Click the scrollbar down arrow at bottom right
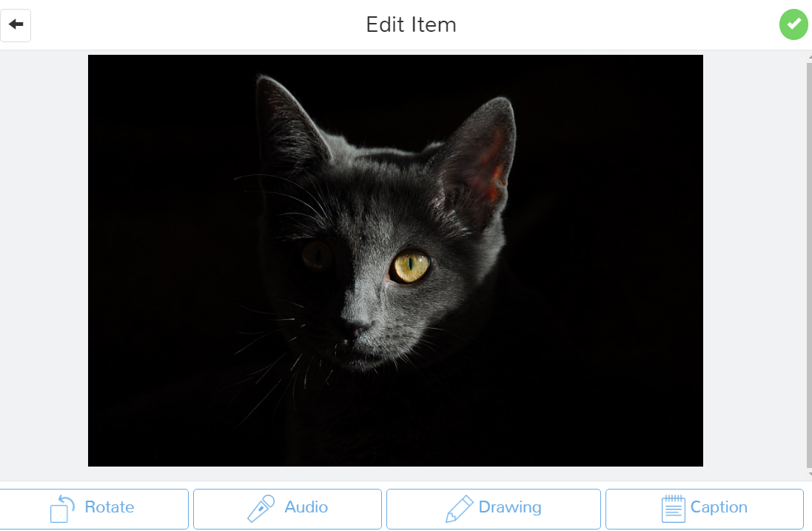The image size is (812, 531). click(810, 473)
